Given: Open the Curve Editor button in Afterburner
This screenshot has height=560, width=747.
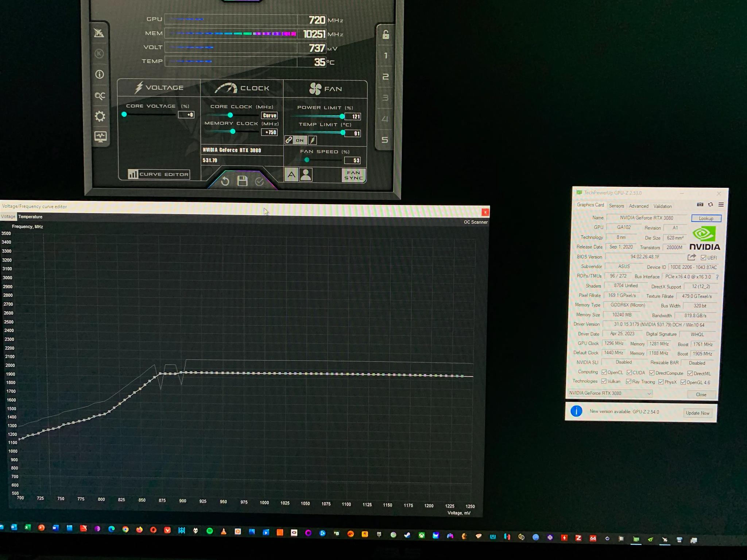Looking at the screenshot, I should tap(159, 174).
